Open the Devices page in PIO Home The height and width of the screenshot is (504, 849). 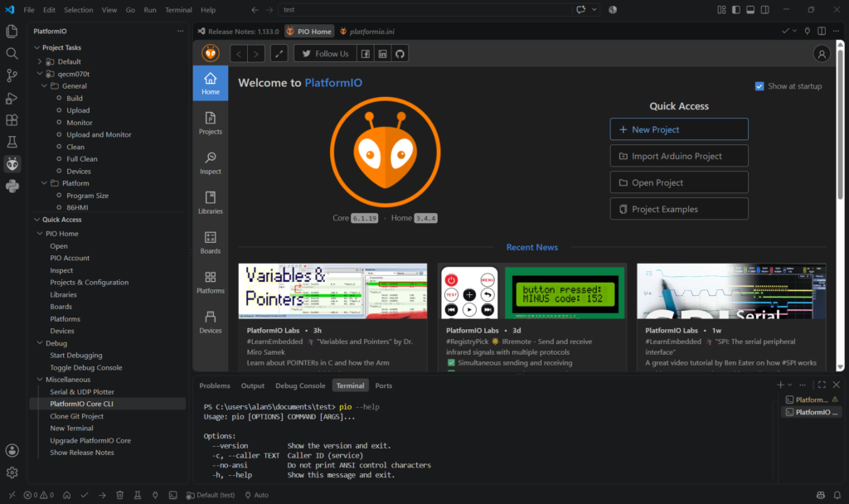[210, 322]
